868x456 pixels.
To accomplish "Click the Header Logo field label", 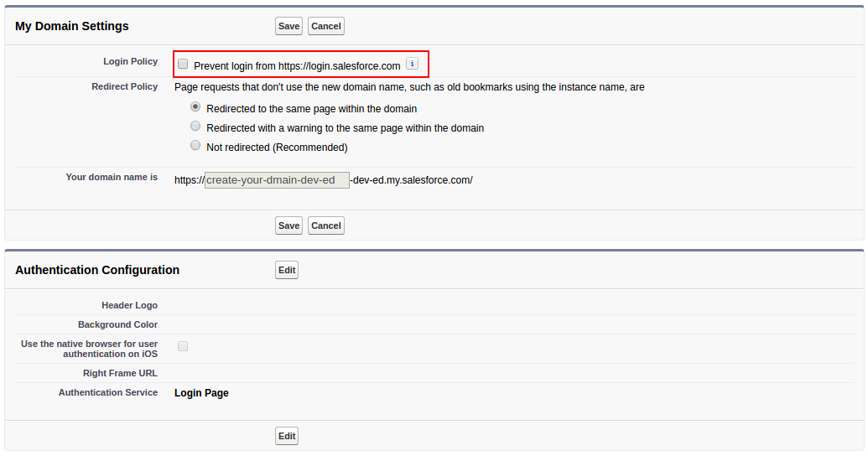I will click(129, 306).
